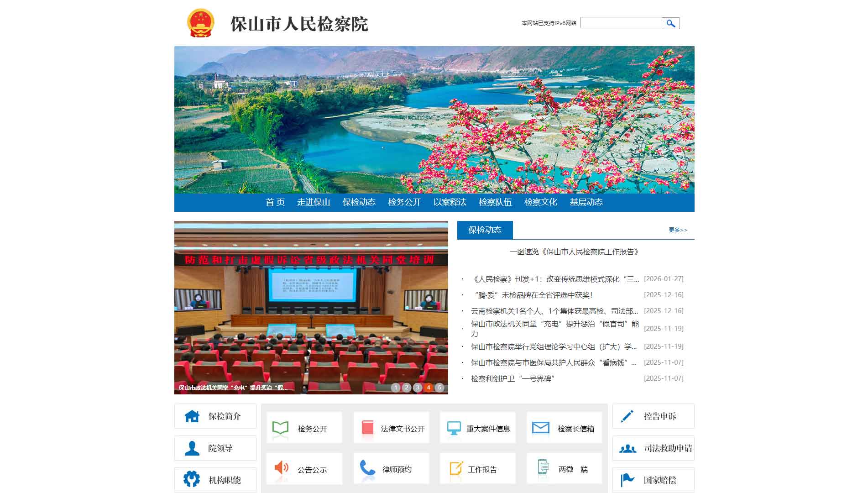This screenshot has height=493, width=868.
Task: Open 保检动态 in the blue navigation bar
Action: [x=359, y=202]
